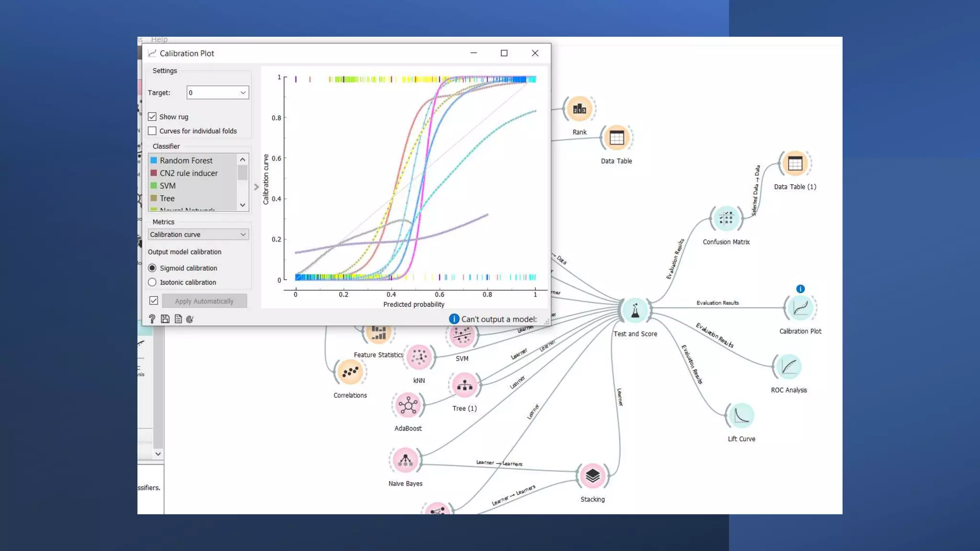Image resolution: width=980 pixels, height=551 pixels.
Task: Open the Help menu
Action: point(159,39)
